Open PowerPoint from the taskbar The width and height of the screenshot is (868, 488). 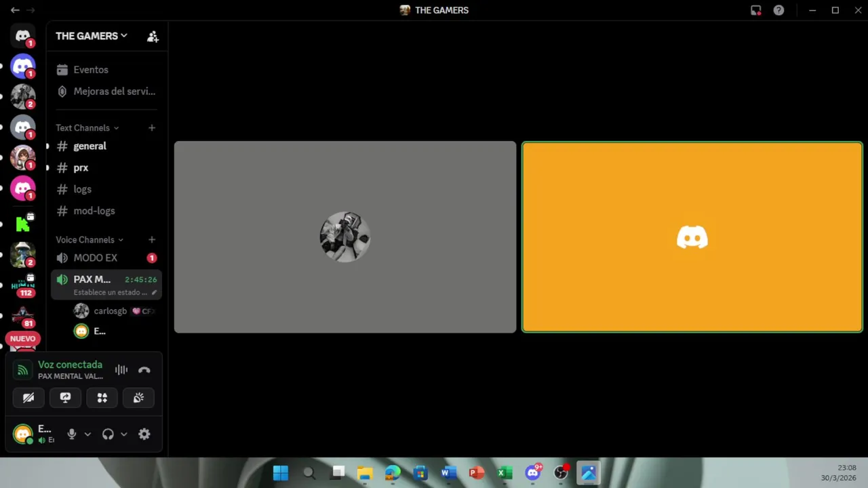click(x=477, y=473)
